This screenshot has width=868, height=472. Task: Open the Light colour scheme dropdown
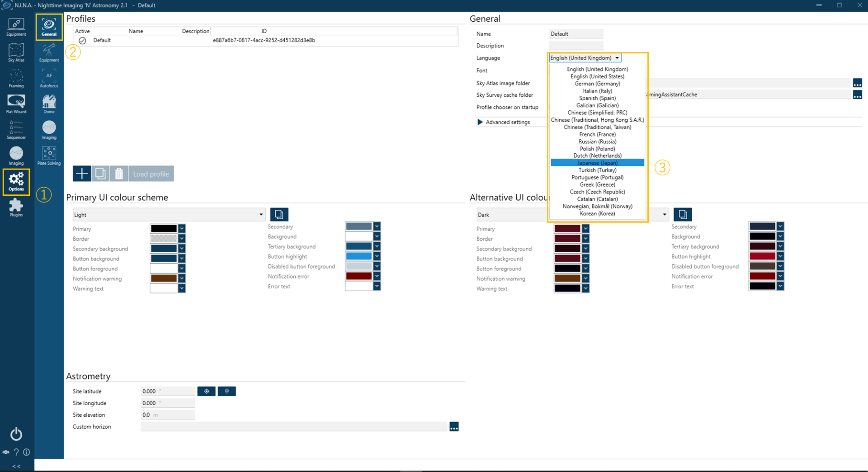point(169,215)
